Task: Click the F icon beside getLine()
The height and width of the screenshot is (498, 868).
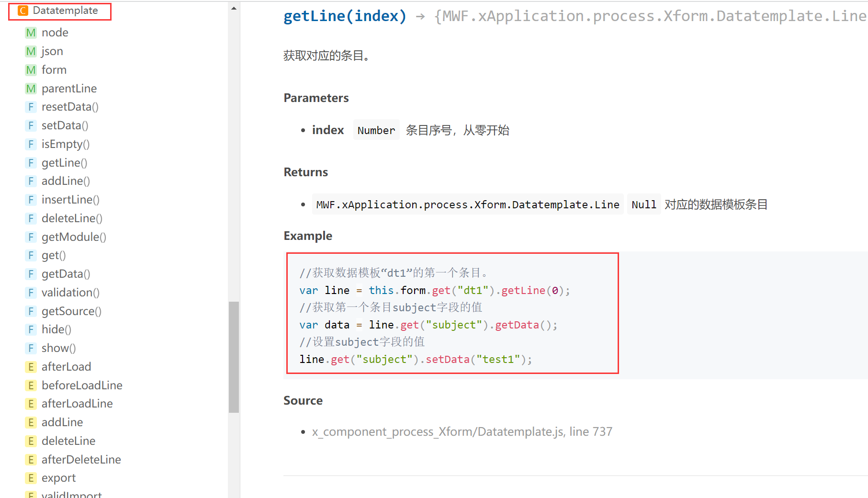Action: (31, 163)
